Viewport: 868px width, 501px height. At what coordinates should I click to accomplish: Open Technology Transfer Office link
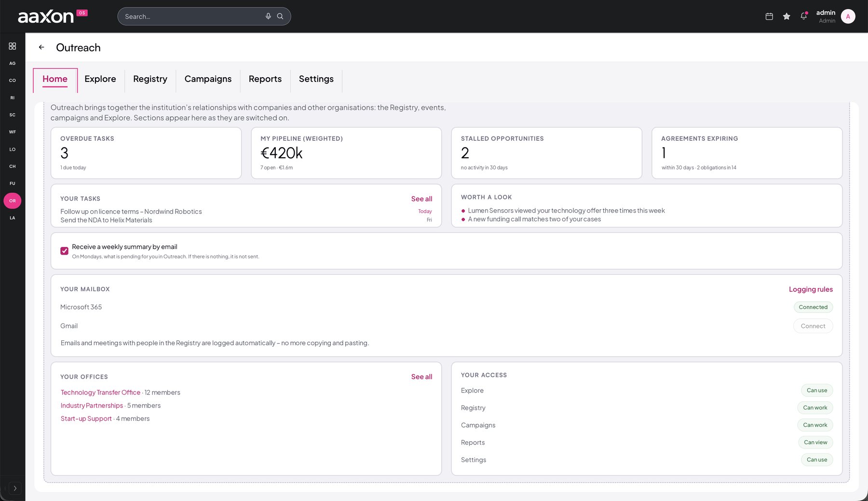tap(100, 393)
